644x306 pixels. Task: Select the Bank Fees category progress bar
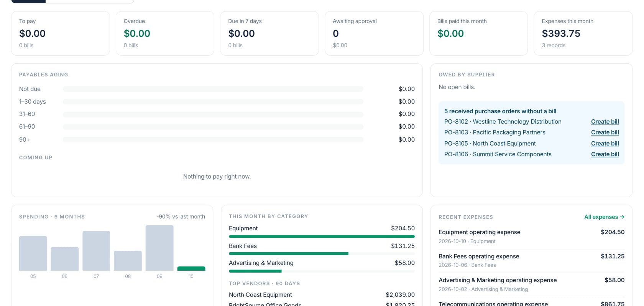pyautogui.click(x=322, y=254)
